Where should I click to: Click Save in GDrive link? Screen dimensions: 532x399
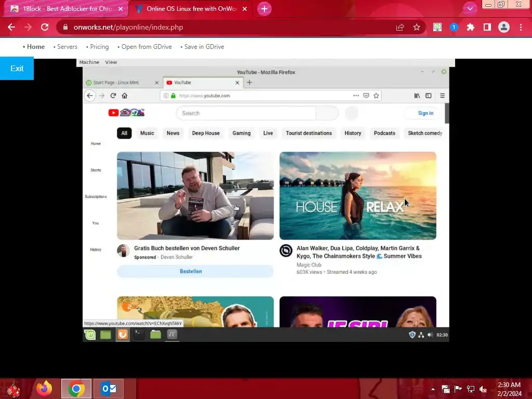pos(204,47)
